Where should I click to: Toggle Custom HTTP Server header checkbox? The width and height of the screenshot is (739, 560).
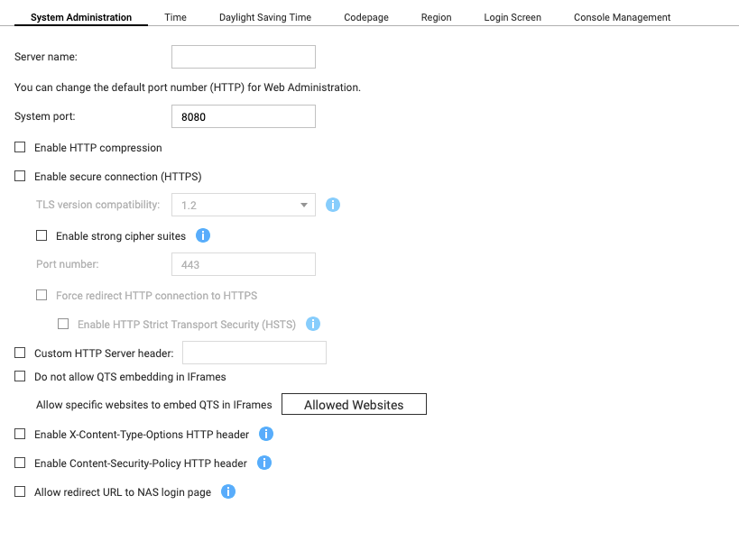(21, 353)
